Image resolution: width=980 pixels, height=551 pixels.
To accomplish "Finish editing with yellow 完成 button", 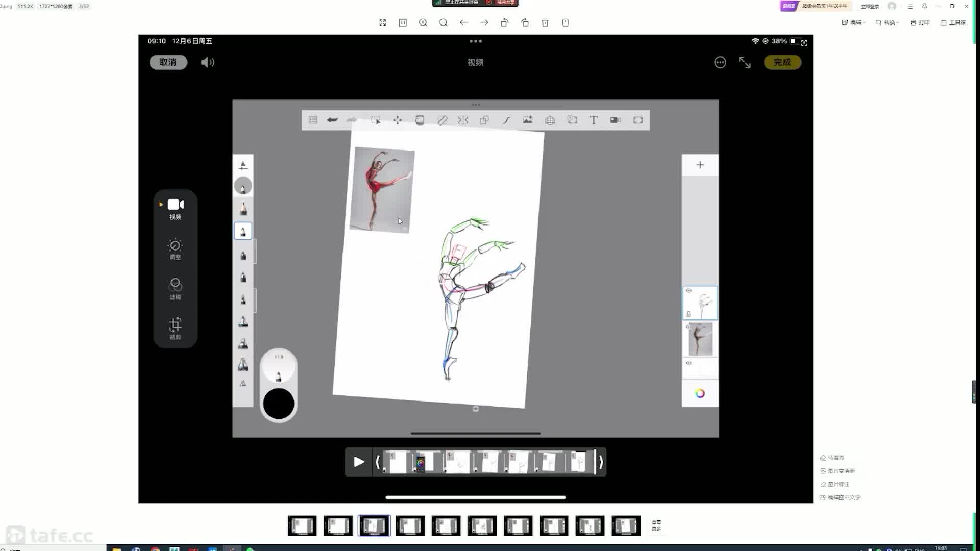I will point(782,62).
